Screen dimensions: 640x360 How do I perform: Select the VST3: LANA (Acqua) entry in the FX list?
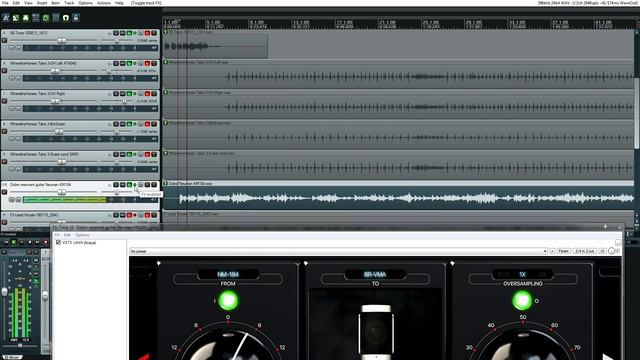(79, 242)
